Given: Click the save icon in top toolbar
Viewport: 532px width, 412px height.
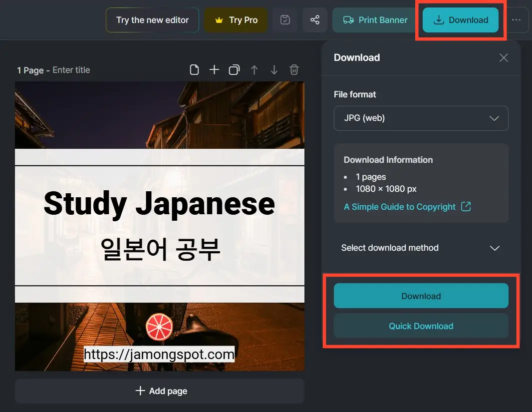Looking at the screenshot, I should click(285, 20).
